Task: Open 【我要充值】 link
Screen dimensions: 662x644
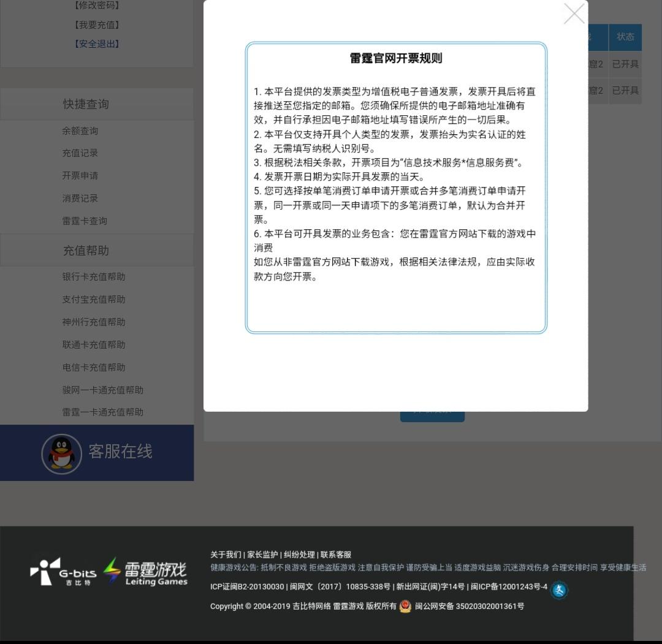Action: coord(97,25)
